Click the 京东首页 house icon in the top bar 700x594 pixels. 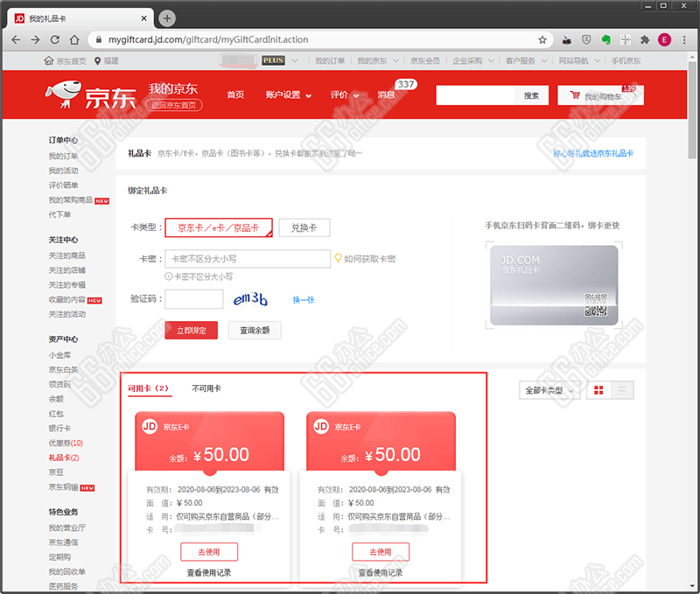point(49,60)
